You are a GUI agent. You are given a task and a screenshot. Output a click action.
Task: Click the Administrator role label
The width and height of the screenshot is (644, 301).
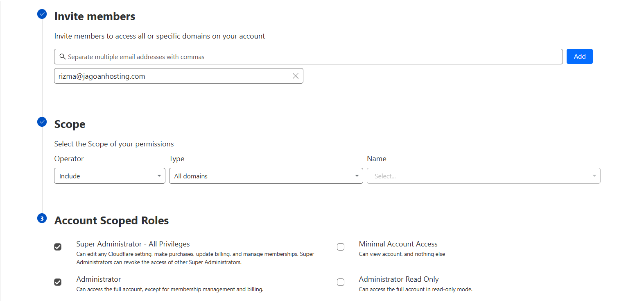click(99, 279)
